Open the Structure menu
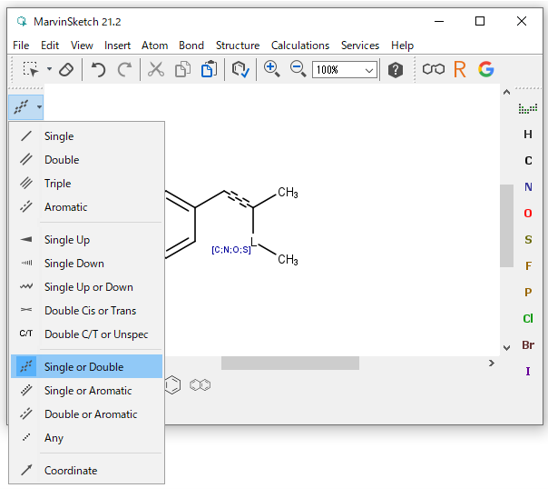 pyautogui.click(x=238, y=45)
